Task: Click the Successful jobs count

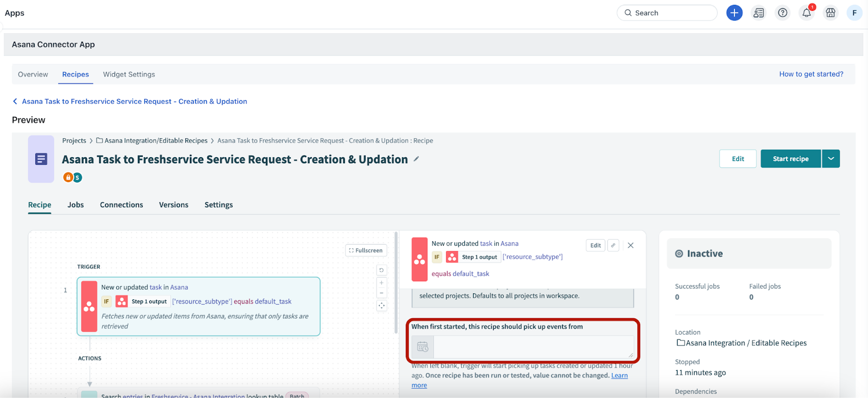Action: 677,297
